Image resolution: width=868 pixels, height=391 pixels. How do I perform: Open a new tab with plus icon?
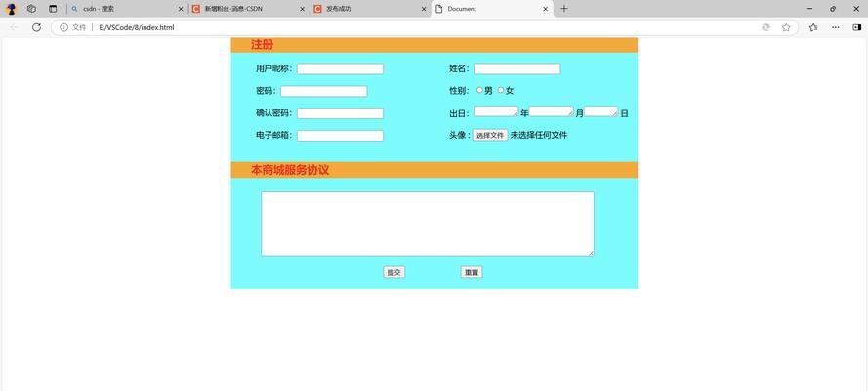point(564,9)
